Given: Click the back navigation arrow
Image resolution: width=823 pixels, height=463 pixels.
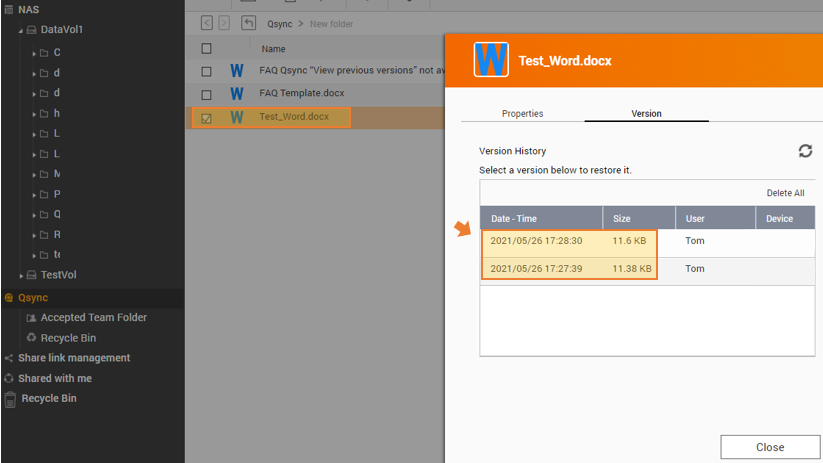Looking at the screenshot, I should (207, 23).
